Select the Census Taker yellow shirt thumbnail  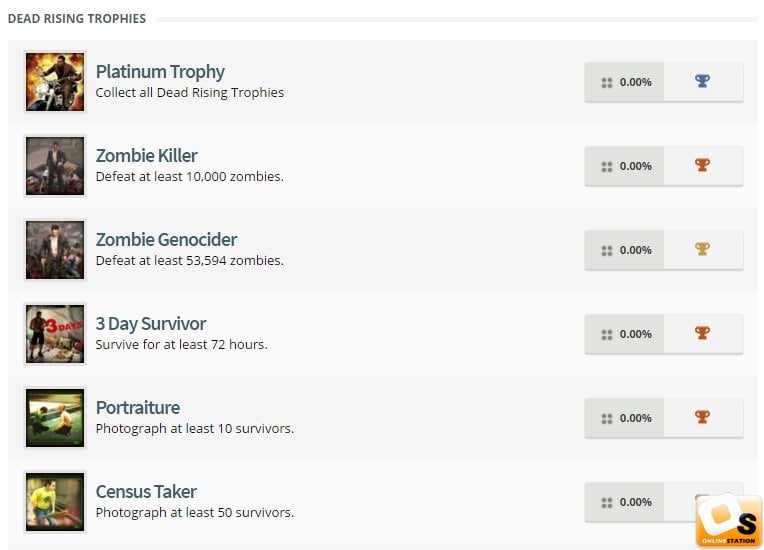[x=55, y=502]
